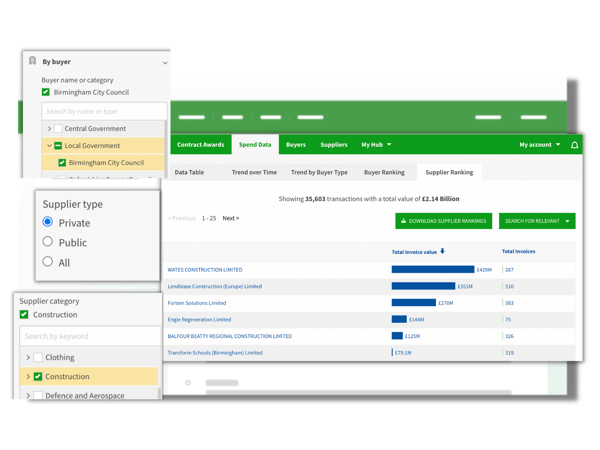
Task: Open the Buyers menu item
Action: click(296, 145)
